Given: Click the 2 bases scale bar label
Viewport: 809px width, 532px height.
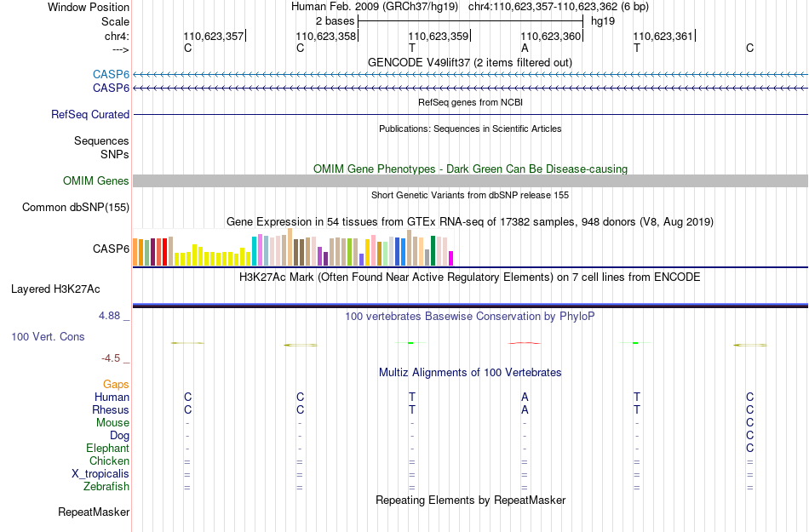Looking at the screenshot, I should 336,21.
